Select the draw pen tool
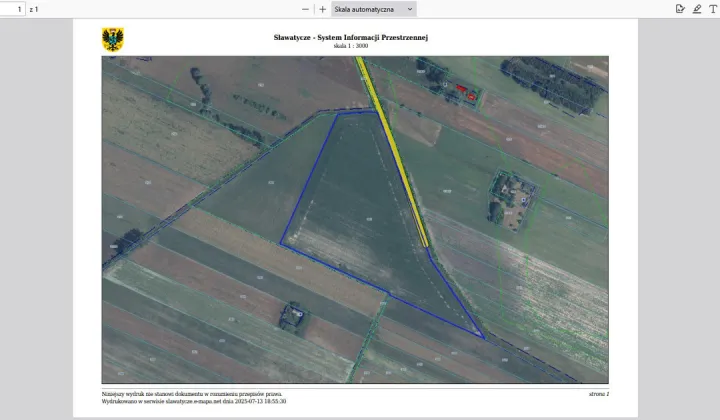 [696, 9]
